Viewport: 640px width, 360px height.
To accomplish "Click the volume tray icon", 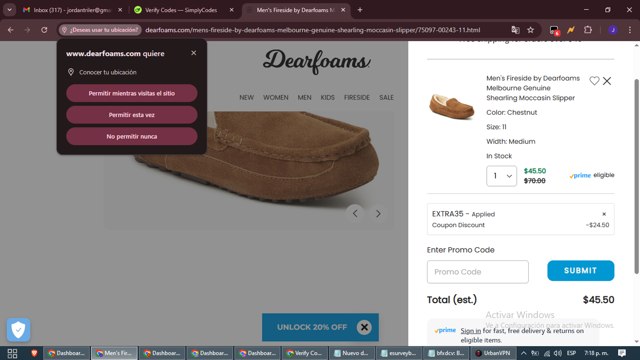I will pyautogui.click(x=558, y=353).
